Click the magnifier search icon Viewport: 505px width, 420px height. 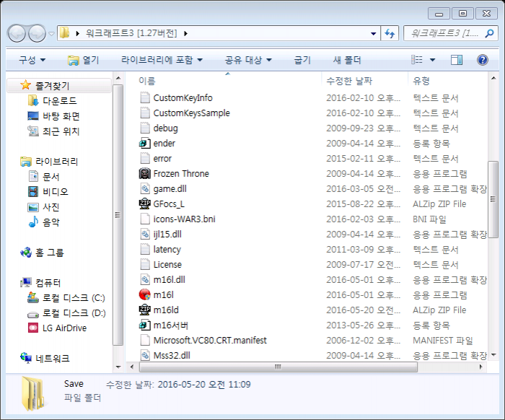(x=489, y=33)
